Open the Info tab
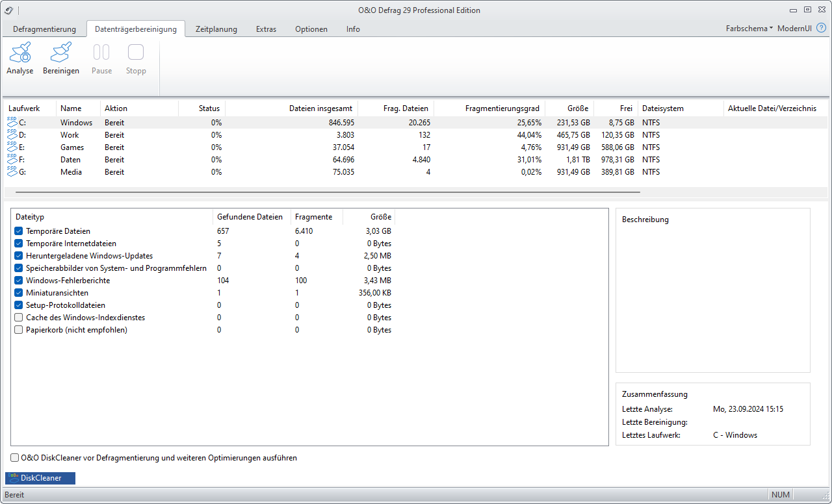832x504 pixels. [353, 29]
